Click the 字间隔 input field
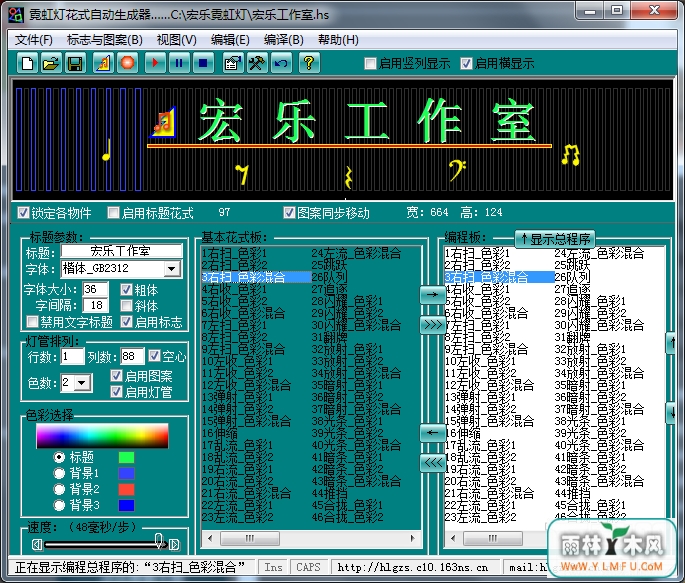This screenshot has width=685, height=583. click(95, 305)
